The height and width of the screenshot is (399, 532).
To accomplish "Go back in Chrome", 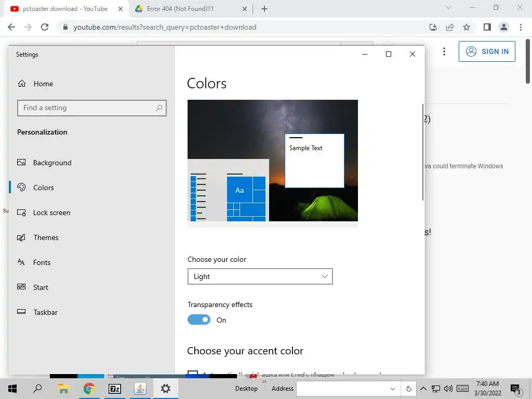I will point(11,27).
